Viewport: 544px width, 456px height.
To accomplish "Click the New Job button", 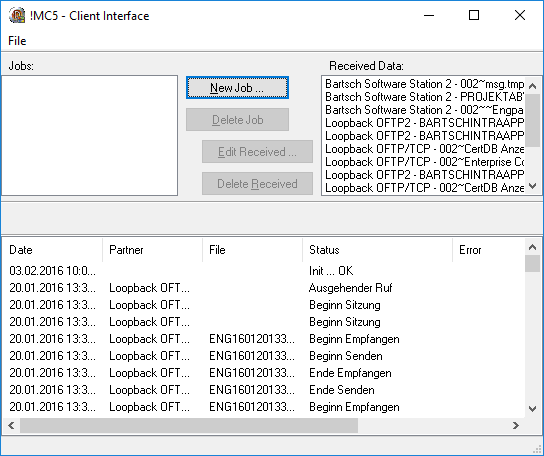I will 237,88.
